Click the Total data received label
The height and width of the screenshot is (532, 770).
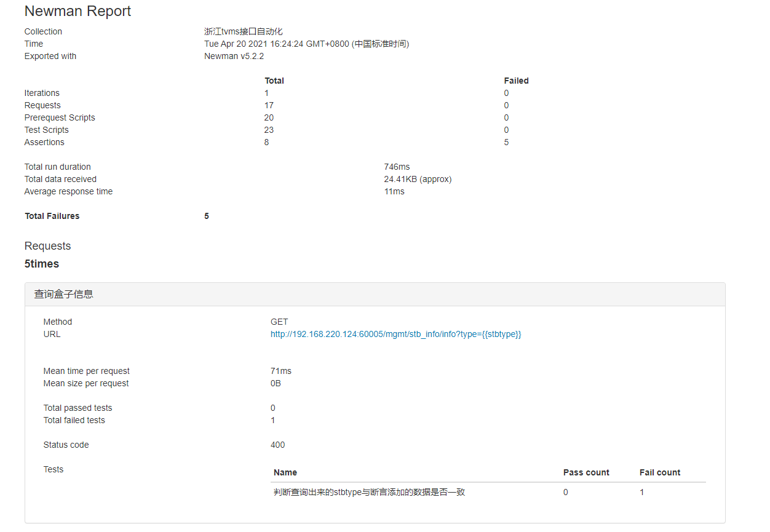click(x=60, y=179)
